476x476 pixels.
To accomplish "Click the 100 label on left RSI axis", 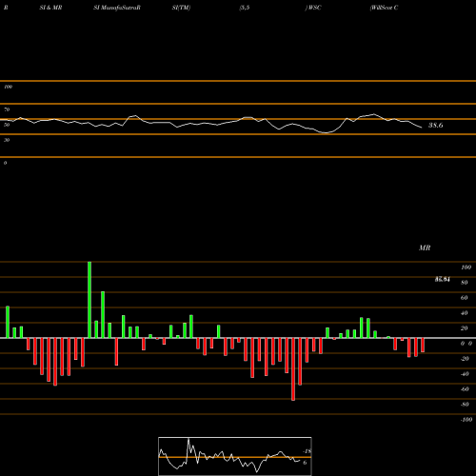I will click(8, 87).
